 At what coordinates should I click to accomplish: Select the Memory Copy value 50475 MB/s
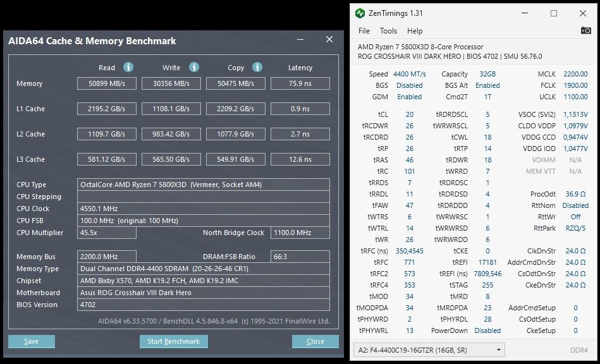coord(236,83)
